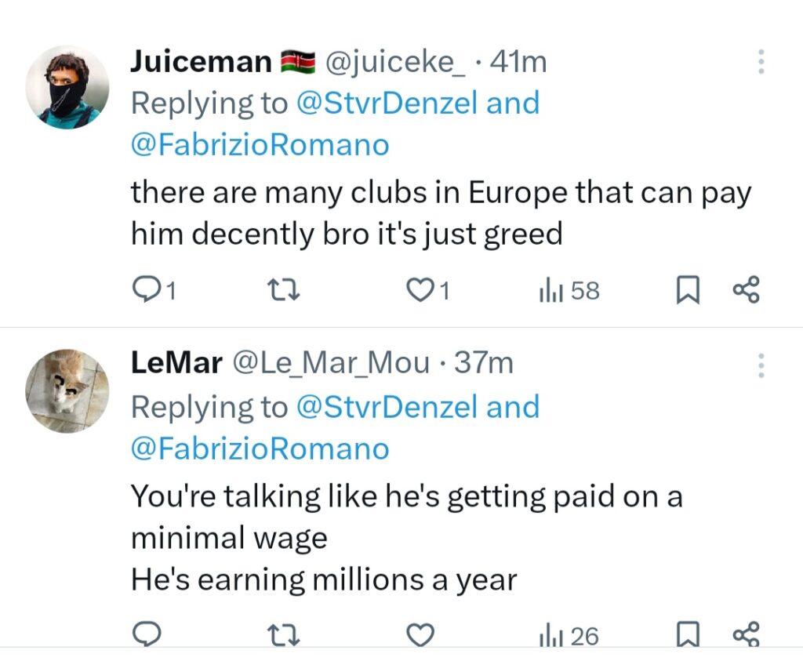Share LeMar's tweet
The image size is (803, 672).
click(746, 634)
